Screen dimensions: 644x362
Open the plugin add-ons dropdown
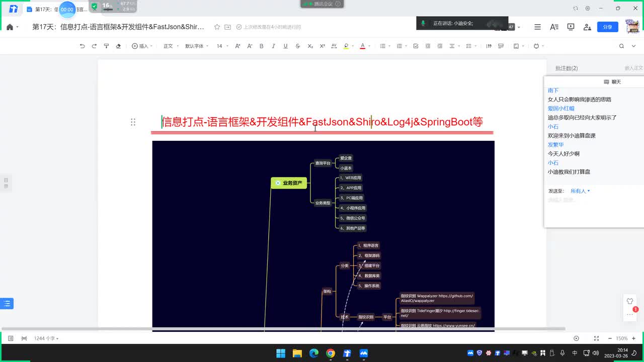(x=538, y=46)
